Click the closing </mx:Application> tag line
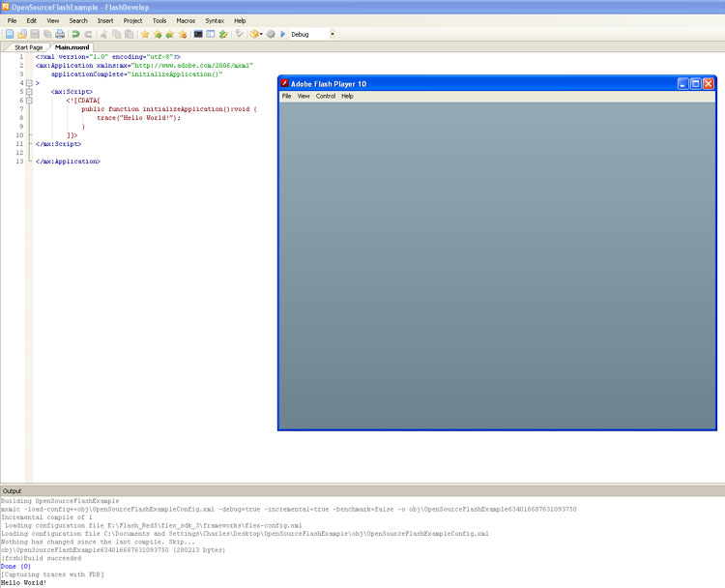 68,162
